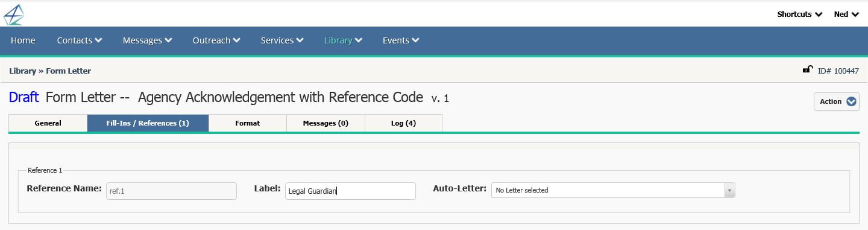Viewport: 868px width, 230px height.
Task: Click the unlocked padlock icon near ID
Action: point(808,70)
